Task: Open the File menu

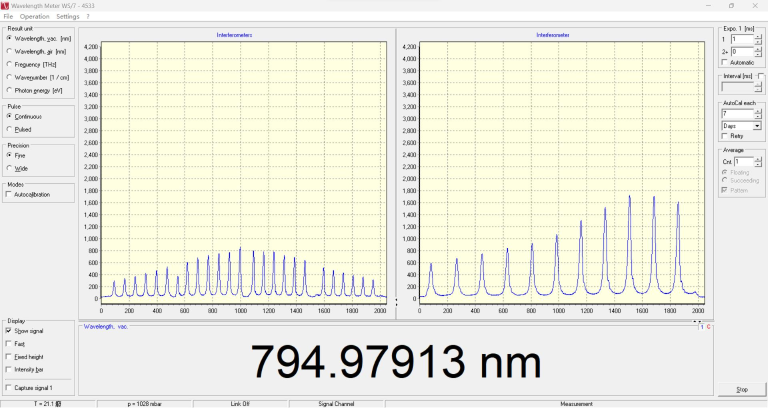Action: click(x=8, y=16)
